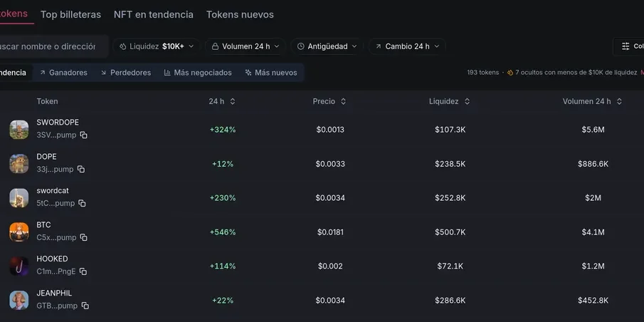Click the 193 tokens count
Image resolution: width=644 pixels, height=322 pixels.
point(483,73)
